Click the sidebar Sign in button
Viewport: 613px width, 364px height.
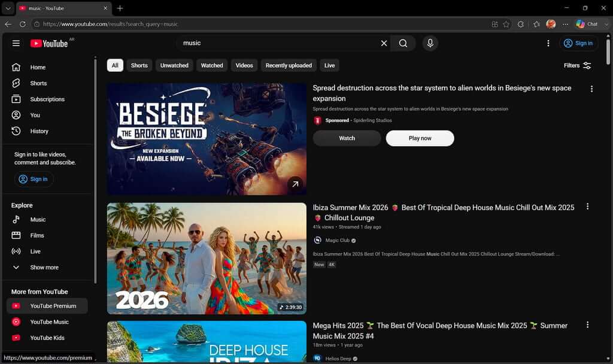[34, 179]
